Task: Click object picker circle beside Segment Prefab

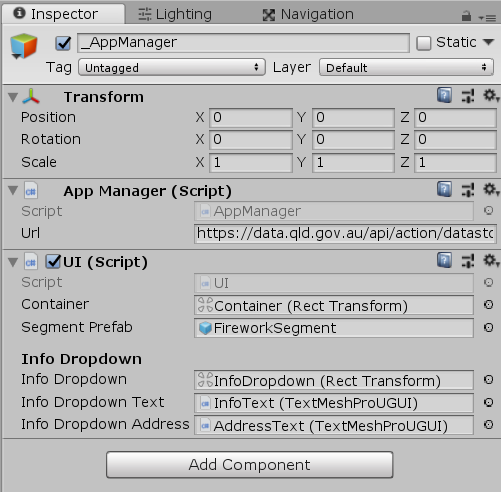Action: [488, 327]
